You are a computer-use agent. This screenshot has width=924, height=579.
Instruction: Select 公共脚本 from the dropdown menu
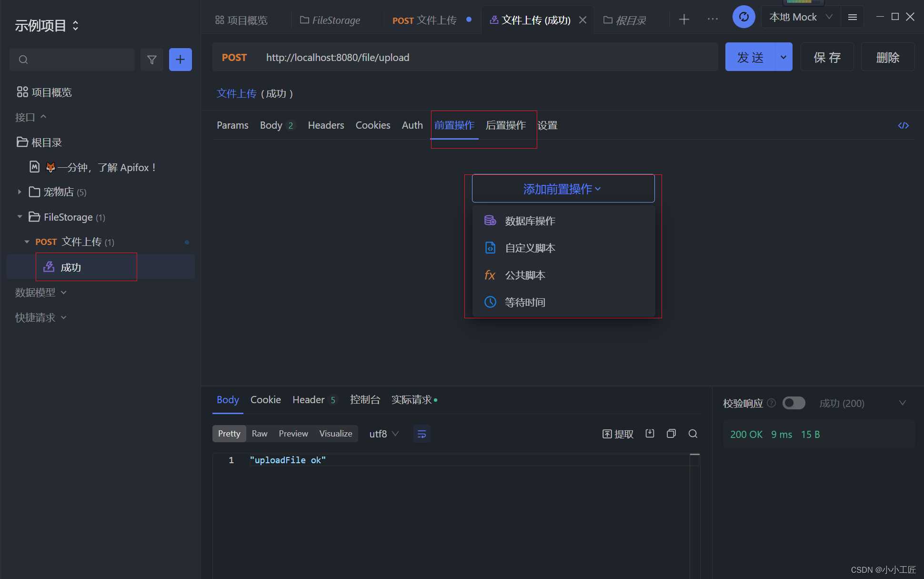[x=563, y=275]
